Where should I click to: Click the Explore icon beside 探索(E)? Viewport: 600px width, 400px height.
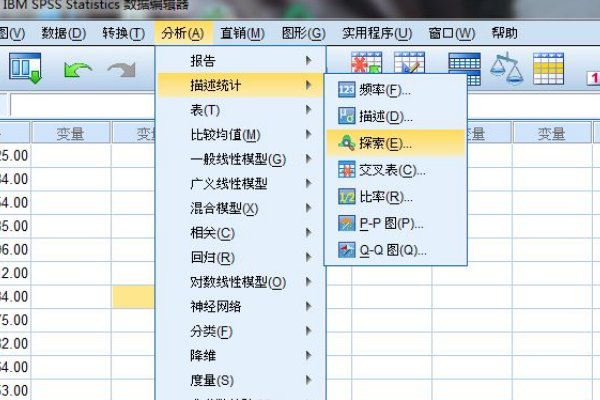point(347,143)
